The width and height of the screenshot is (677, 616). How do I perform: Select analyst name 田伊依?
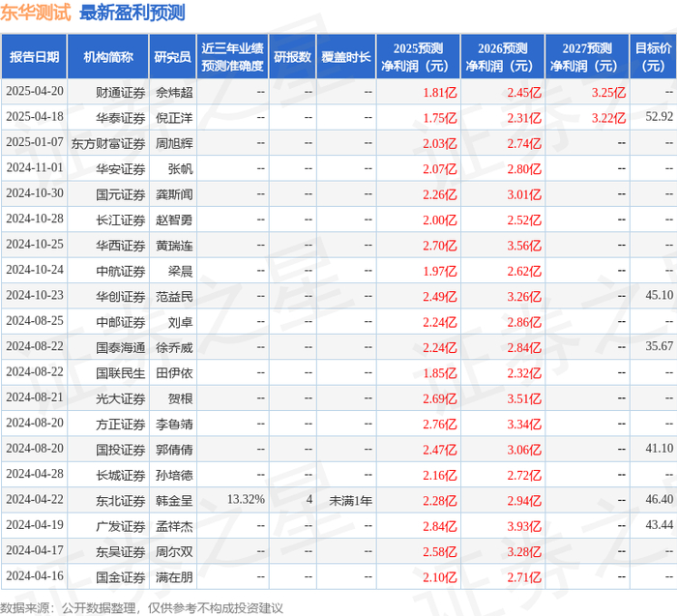point(174,373)
